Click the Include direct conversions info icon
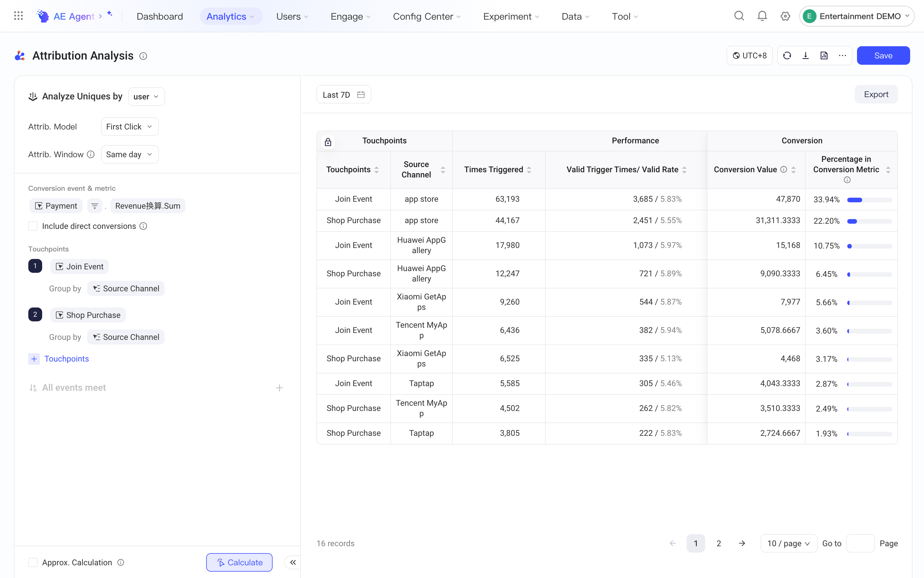The image size is (924, 578). point(143,226)
